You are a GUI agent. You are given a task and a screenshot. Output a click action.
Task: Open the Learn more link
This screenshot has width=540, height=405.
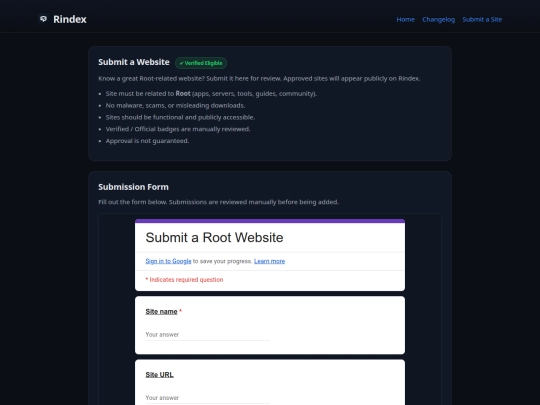tap(269, 261)
